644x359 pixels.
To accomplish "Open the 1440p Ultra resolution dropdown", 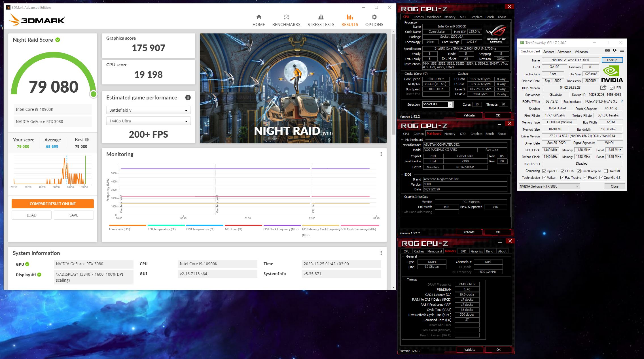I will coord(148,121).
